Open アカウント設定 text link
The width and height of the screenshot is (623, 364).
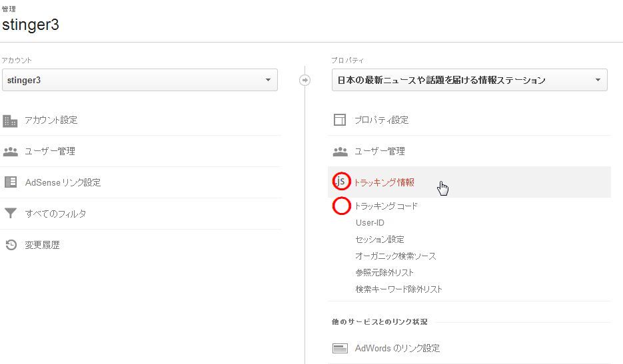click(51, 120)
